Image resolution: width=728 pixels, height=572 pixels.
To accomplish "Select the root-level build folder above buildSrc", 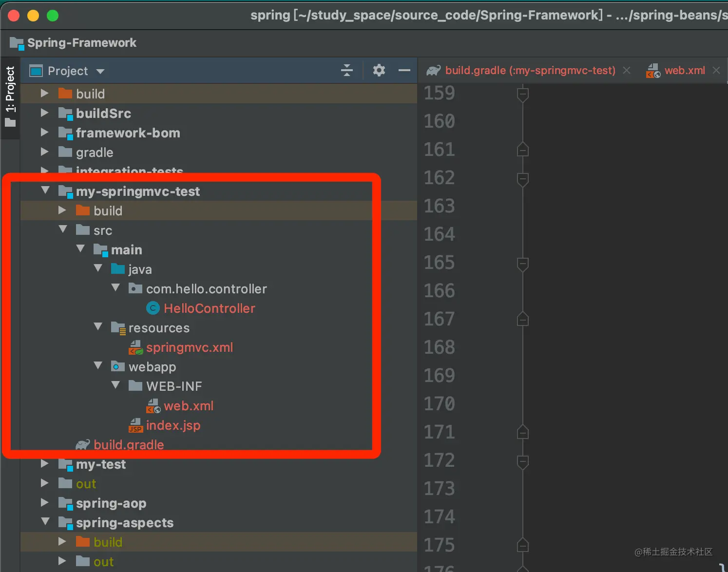I will (x=219, y=94).
